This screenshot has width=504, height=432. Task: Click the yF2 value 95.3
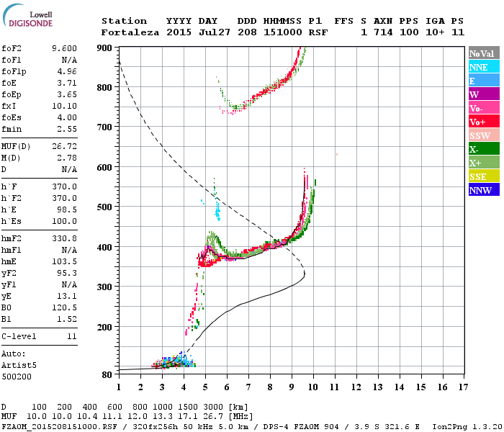pyautogui.click(x=67, y=273)
